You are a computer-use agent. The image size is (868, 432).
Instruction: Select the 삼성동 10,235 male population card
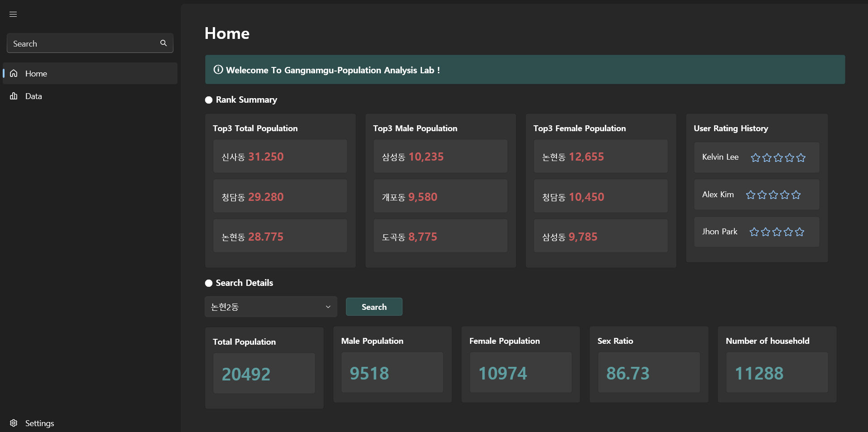pyautogui.click(x=441, y=156)
